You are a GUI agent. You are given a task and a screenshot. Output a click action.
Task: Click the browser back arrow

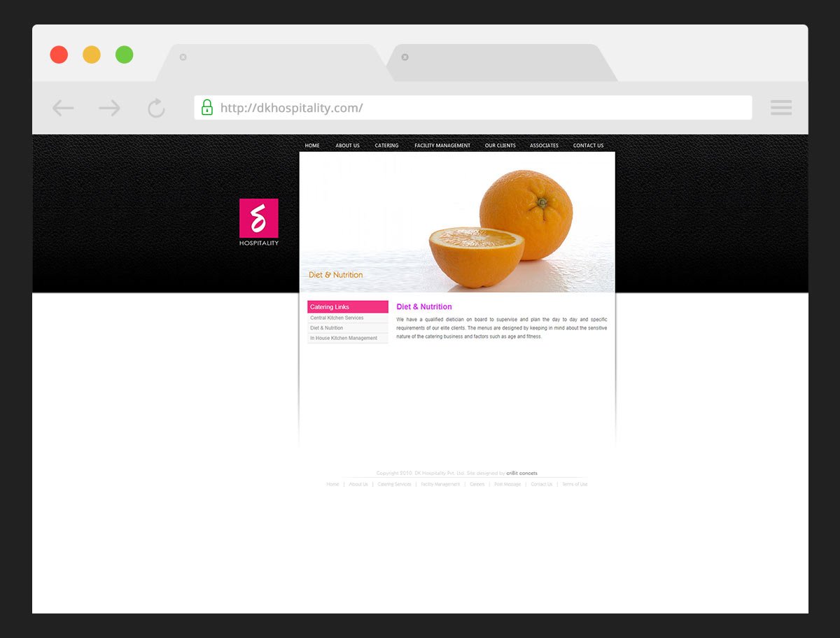coord(63,108)
